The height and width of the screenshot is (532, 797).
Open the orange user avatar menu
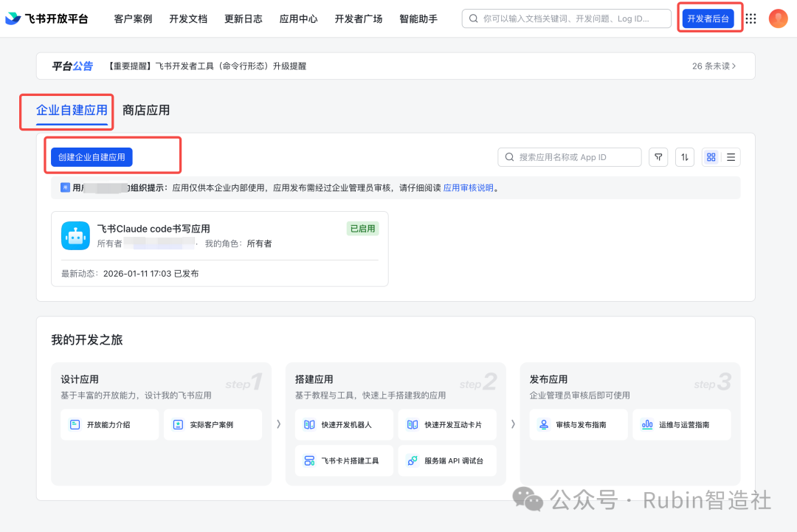(x=778, y=18)
